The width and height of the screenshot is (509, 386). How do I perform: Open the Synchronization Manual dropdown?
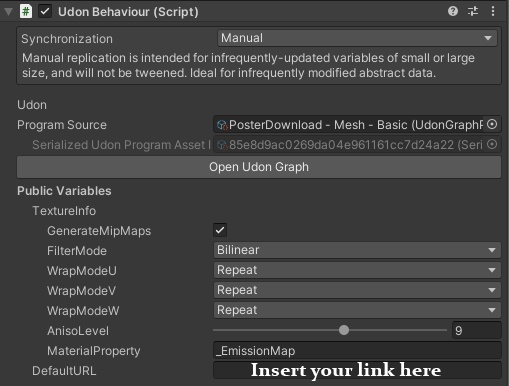pos(357,38)
